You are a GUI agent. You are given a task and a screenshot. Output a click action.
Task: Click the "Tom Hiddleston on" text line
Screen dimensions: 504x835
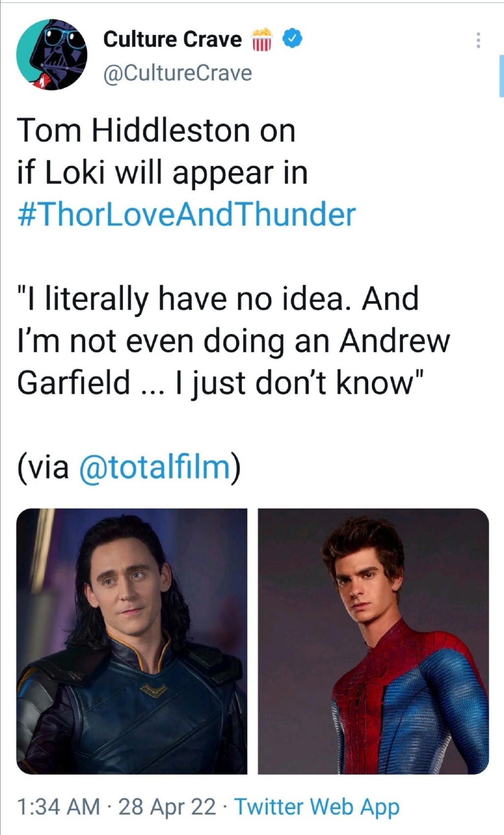[x=156, y=131]
